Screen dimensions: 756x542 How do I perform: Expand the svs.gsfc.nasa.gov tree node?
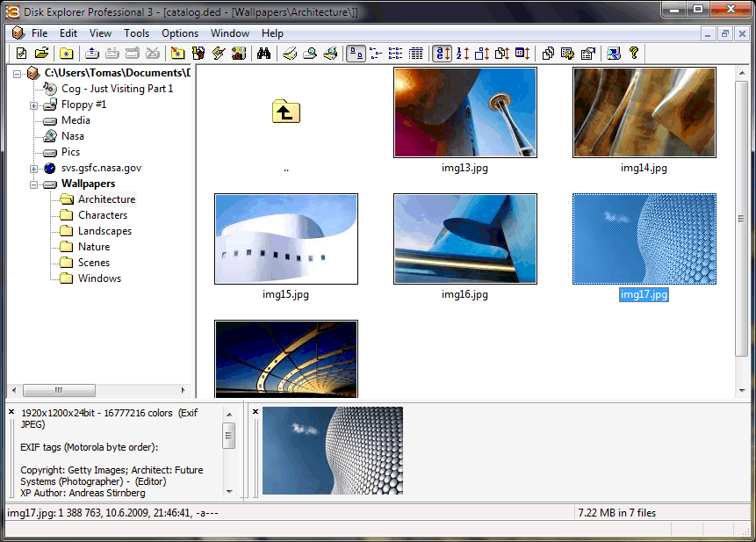(34, 168)
